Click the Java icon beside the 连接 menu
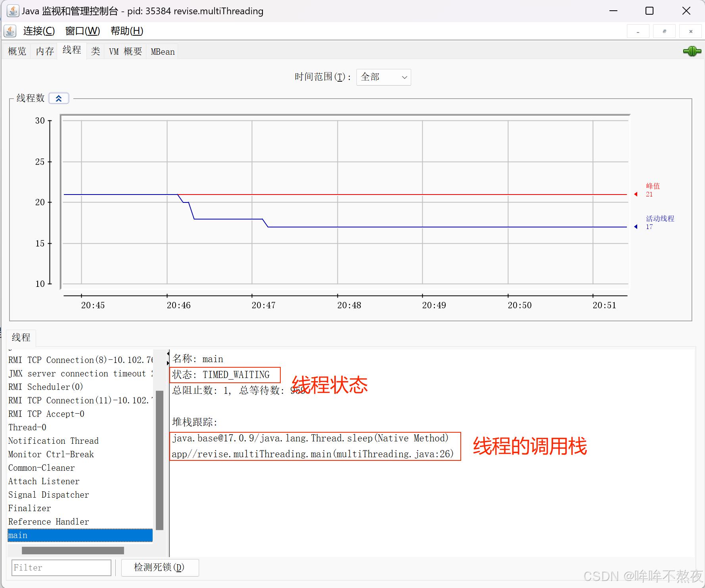705x588 pixels. coord(10,31)
